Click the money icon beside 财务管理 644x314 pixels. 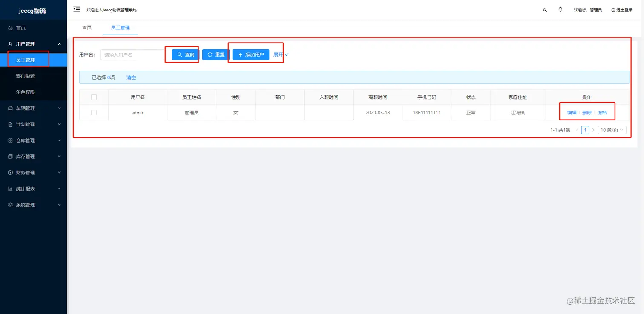[11, 173]
